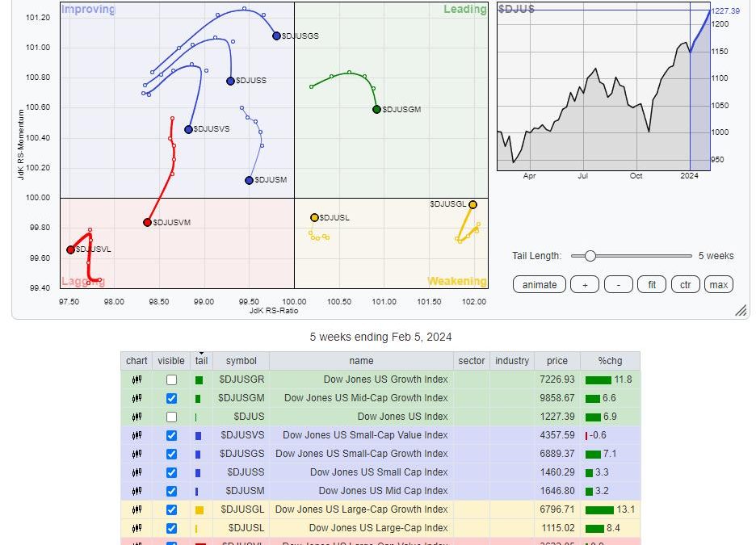Sort table by industry column header
Image resolution: width=756 pixels, height=545 pixels.
tap(512, 361)
